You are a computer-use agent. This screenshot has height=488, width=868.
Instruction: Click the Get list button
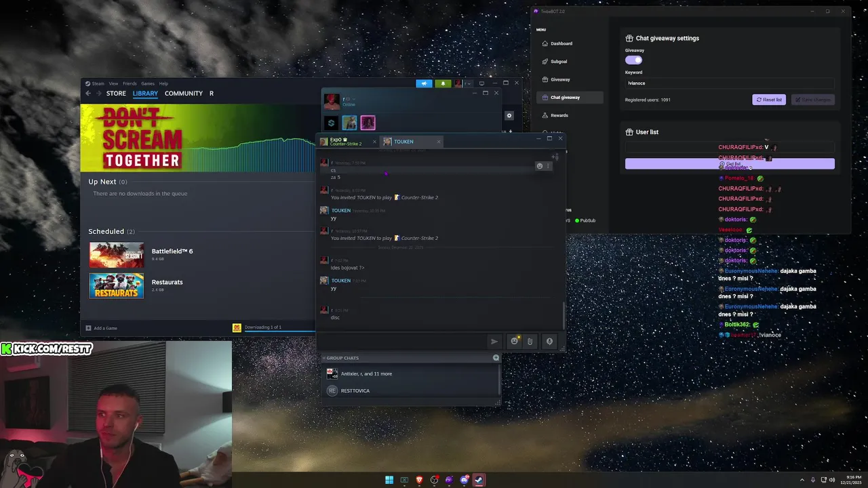click(x=730, y=164)
